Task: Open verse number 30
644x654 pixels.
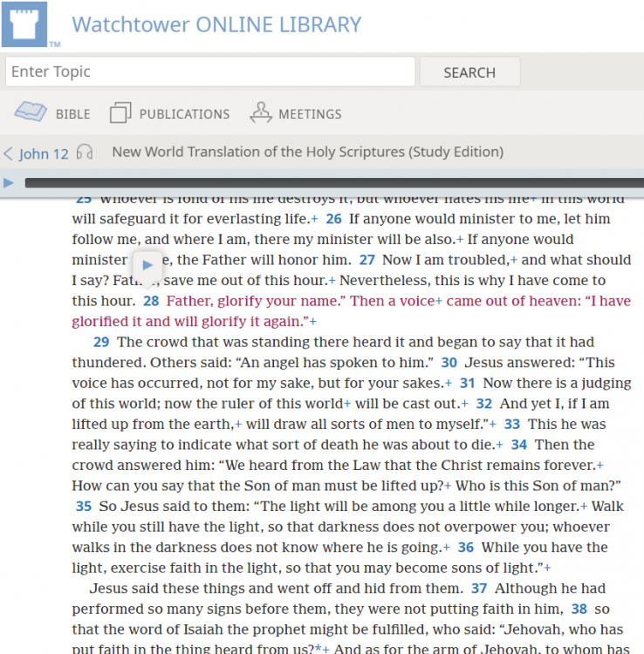Action: click(449, 363)
